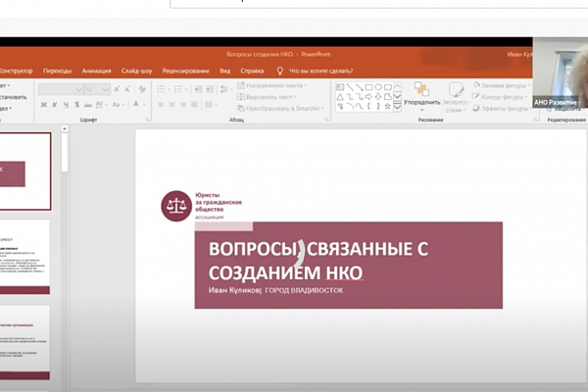The height and width of the screenshot is (392, 588).
Task: Click the Decrease List Level indent icon
Action: point(198,89)
